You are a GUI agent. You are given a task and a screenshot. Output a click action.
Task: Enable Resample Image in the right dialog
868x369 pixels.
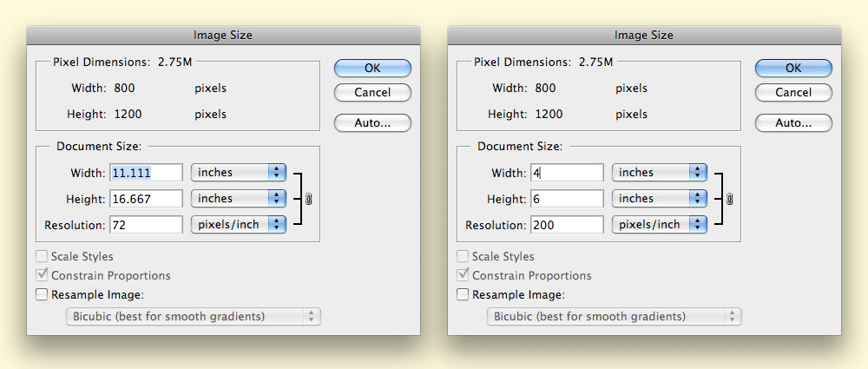coord(463,295)
